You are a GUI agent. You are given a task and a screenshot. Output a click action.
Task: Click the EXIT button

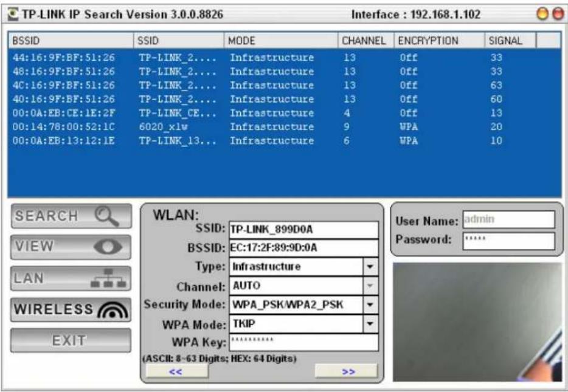[71, 340]
